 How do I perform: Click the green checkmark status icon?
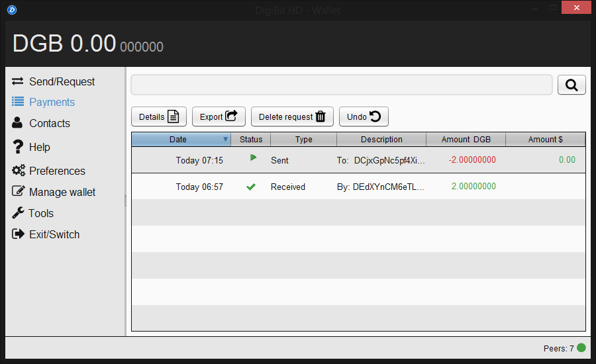point(251,187)
